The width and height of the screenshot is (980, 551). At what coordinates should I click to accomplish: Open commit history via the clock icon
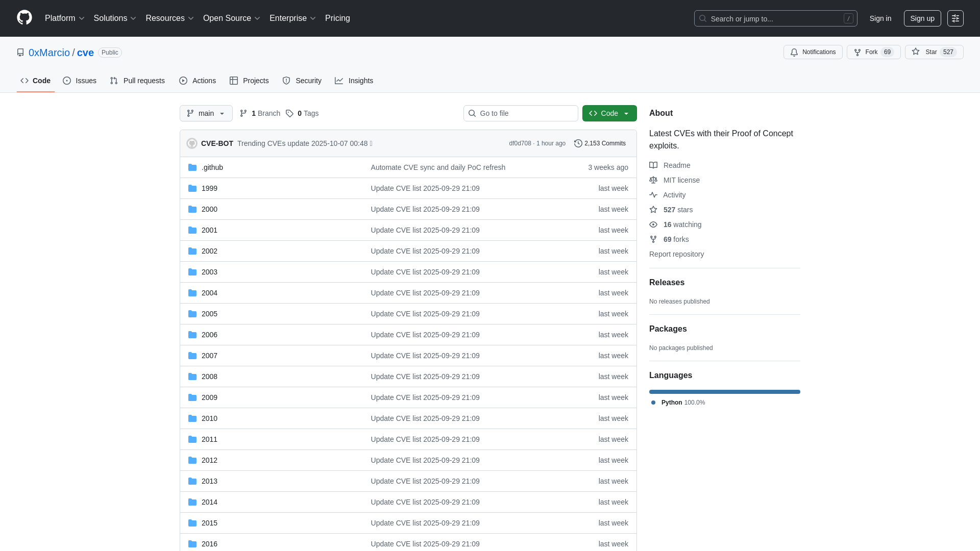[578, 143]
